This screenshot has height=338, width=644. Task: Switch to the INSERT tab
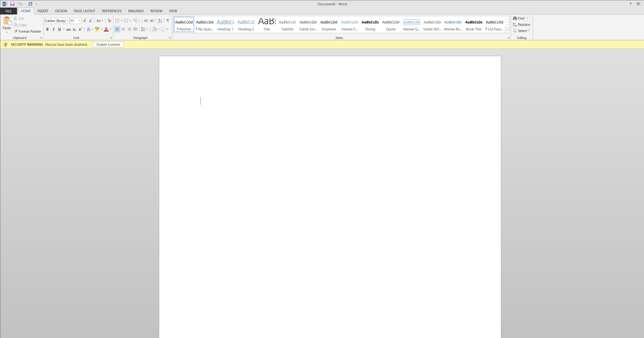pos(43,11)
